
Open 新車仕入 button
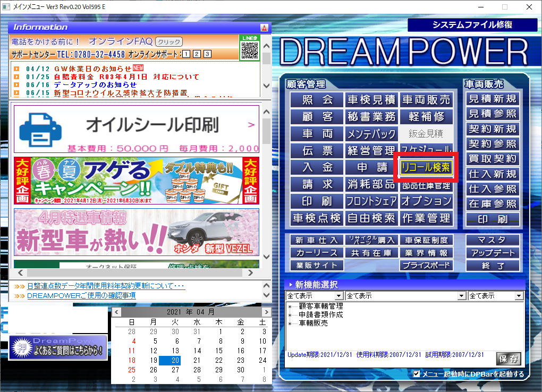pyautogui.click(x=317, y=240)
